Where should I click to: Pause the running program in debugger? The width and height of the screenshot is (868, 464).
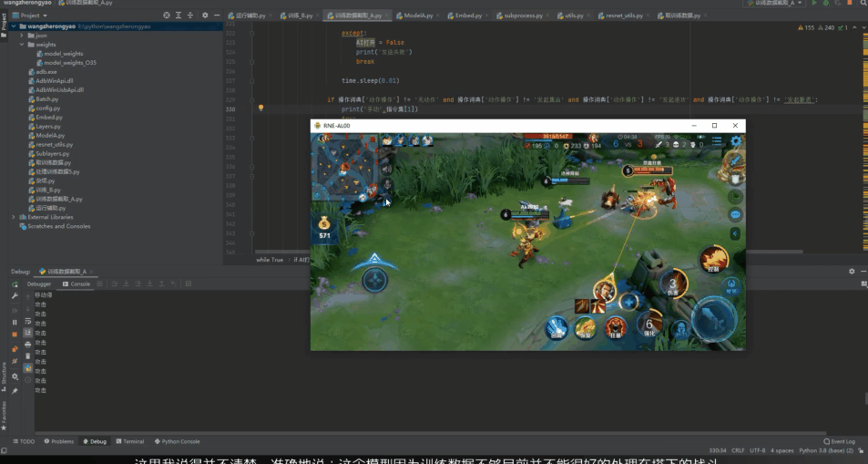15,322
